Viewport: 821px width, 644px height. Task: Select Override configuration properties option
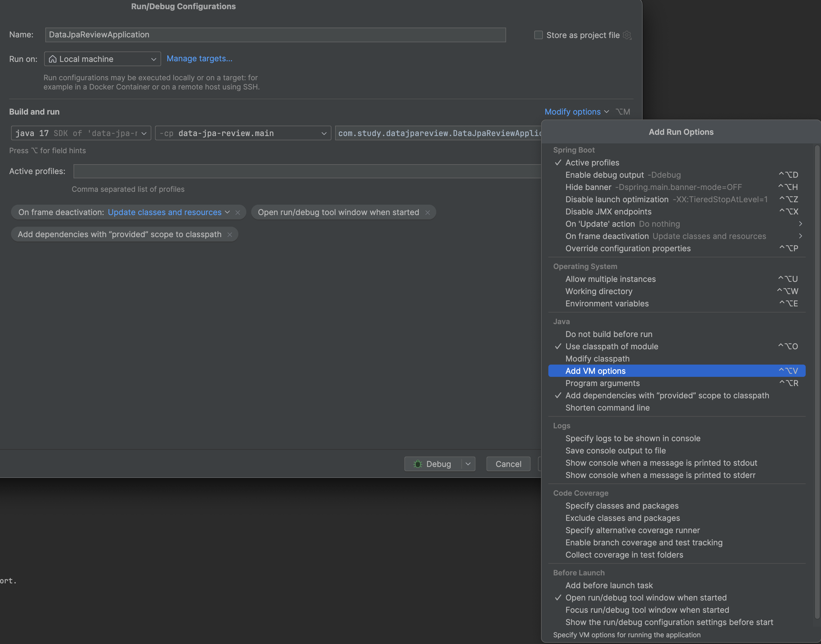[677, 248]
